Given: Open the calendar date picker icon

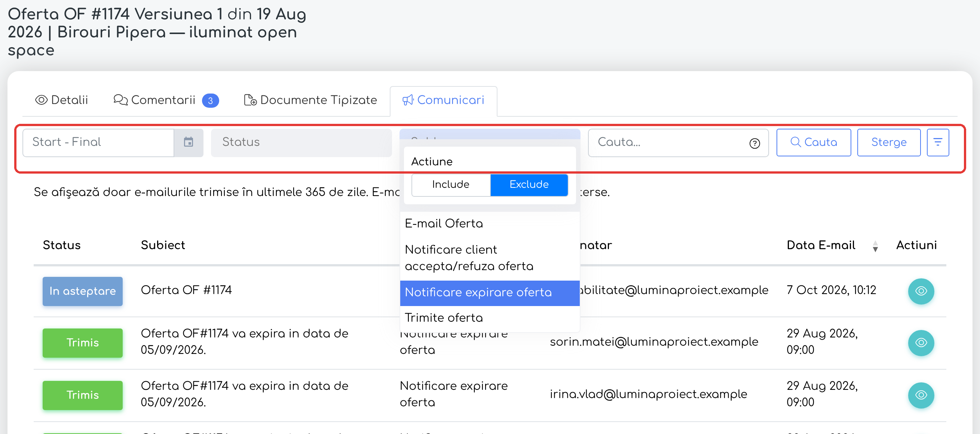Looking at the screenshot, I should [x=188, y=142].
